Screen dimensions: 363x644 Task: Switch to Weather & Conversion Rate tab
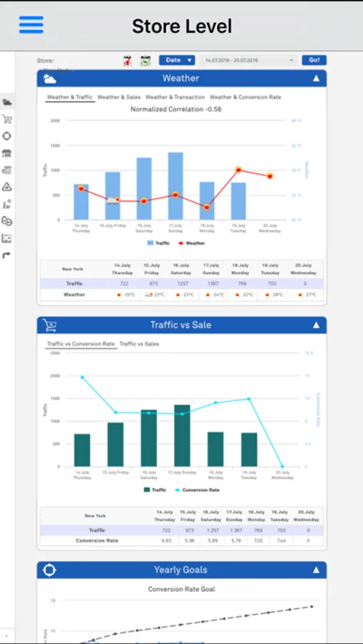(246, 97)
